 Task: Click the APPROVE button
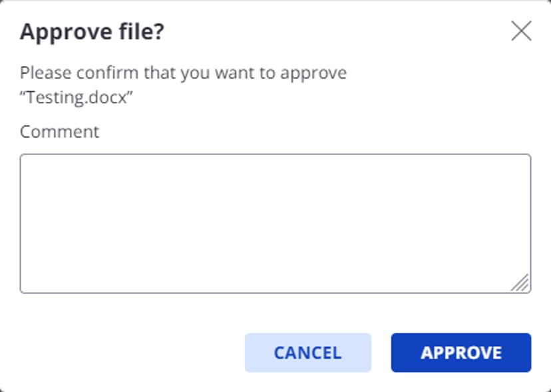point(461,353)
